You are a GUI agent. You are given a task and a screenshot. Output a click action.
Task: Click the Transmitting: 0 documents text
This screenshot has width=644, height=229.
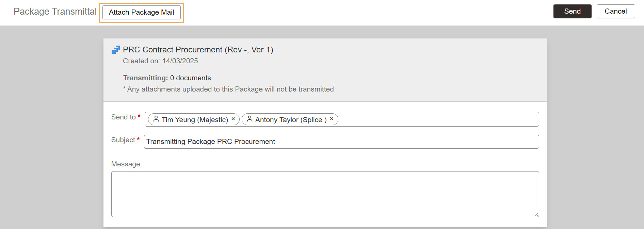point(167,78)
